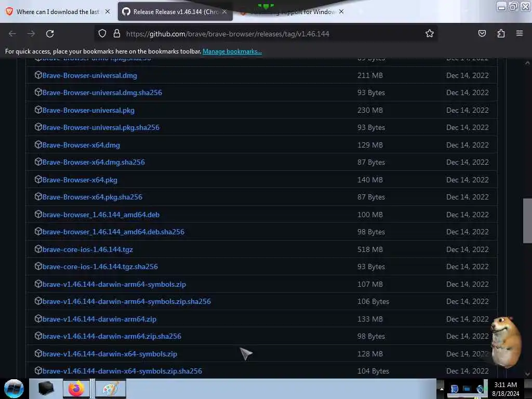This screenshot has height=399, width=532.
Task: Download brave-browser_1.46.144_amd64.deb.sha256
Action: (x=113, y=232)
